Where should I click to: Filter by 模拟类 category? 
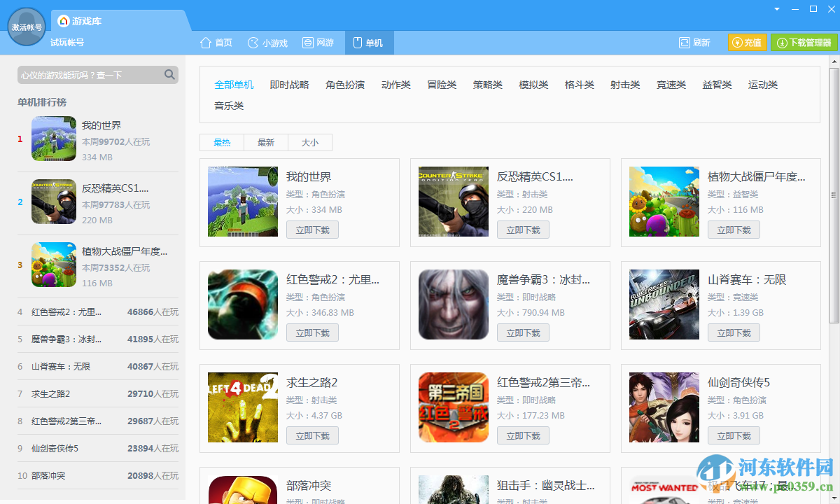[x=533, y=85]
